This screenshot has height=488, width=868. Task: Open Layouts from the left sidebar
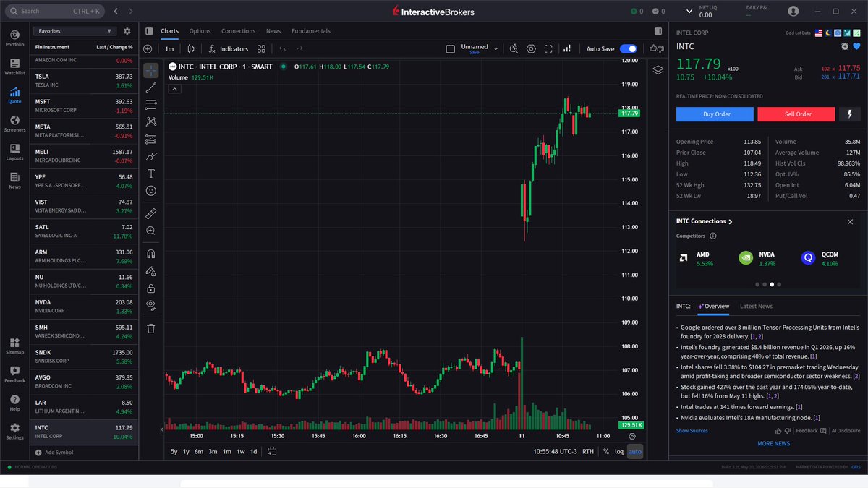[14, 150]
